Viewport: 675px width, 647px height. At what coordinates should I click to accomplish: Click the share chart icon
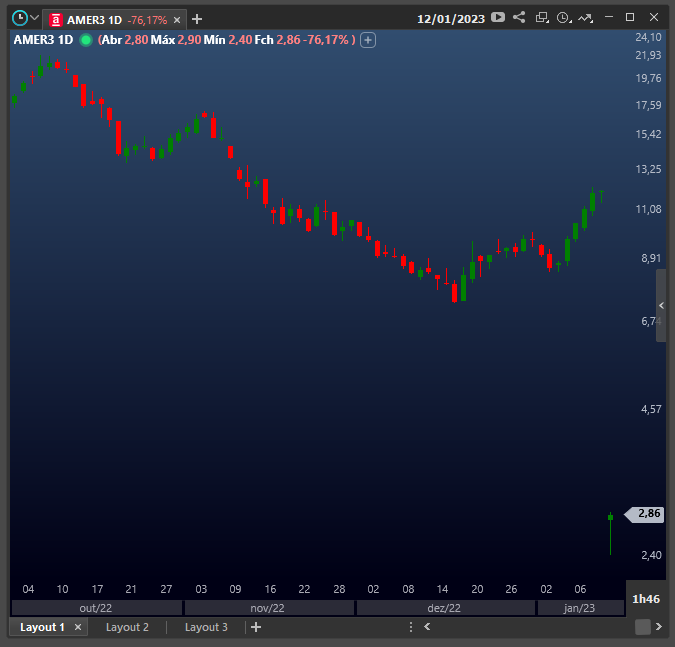(519, 17)
